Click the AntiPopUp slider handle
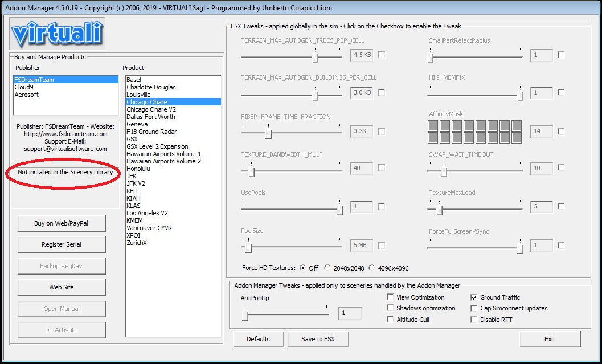 (245, 314)
